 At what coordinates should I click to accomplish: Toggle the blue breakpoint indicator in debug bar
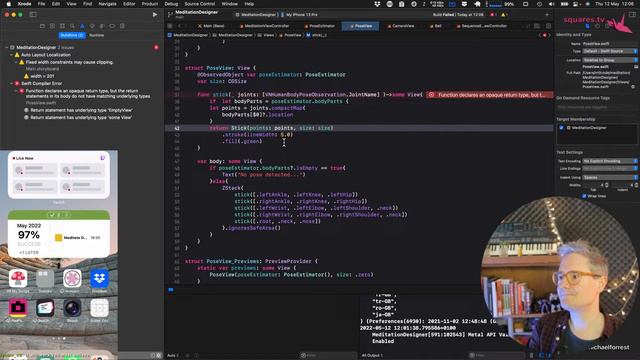pyautogui.click(x=171, y=290)
